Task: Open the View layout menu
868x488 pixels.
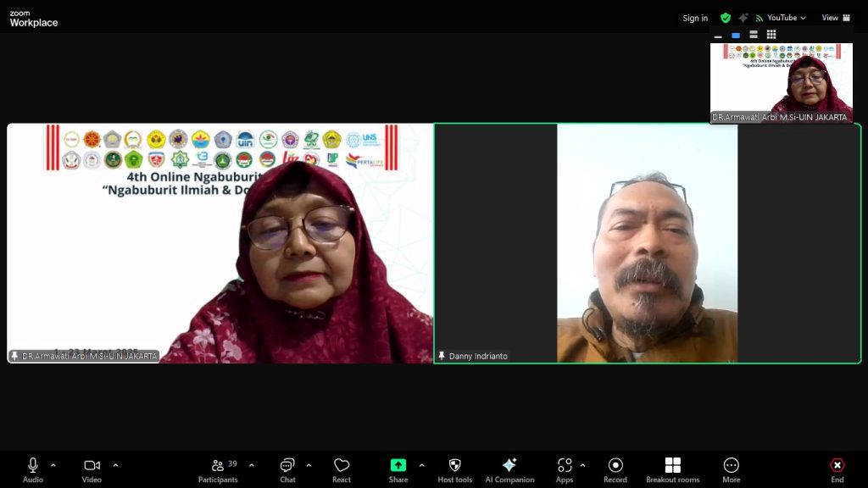Action: [x=836, y=18]
